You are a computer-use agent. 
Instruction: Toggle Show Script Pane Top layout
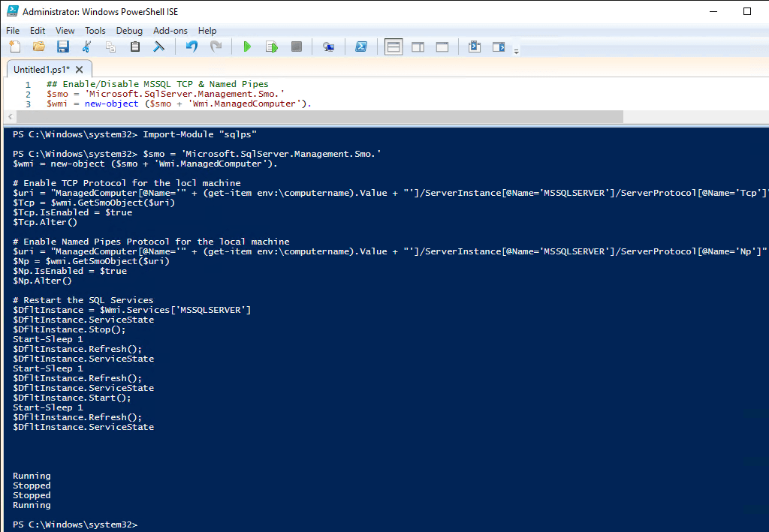394,47
